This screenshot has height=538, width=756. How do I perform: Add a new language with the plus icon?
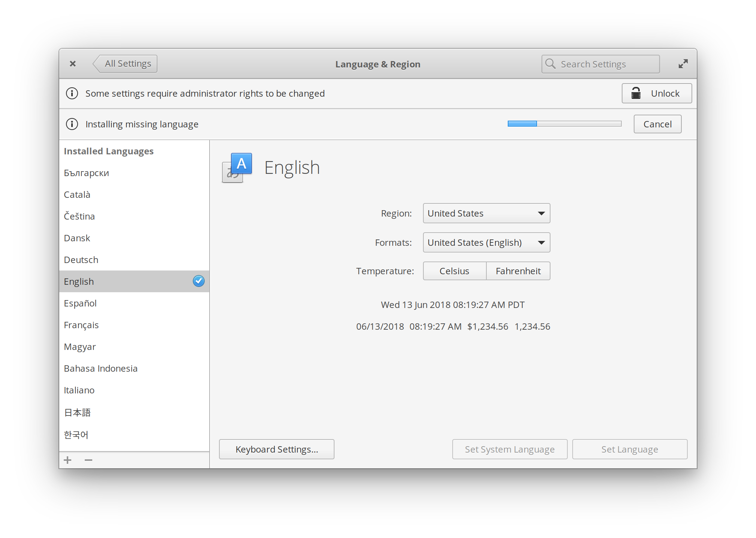[x=67, y=460]
